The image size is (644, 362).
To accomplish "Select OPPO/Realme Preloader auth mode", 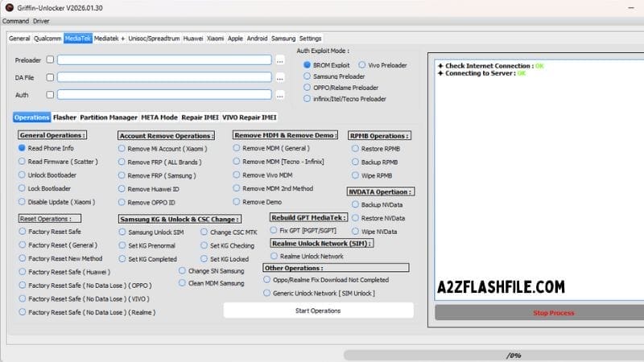I will pyautogui.click(x=341, y=88).
